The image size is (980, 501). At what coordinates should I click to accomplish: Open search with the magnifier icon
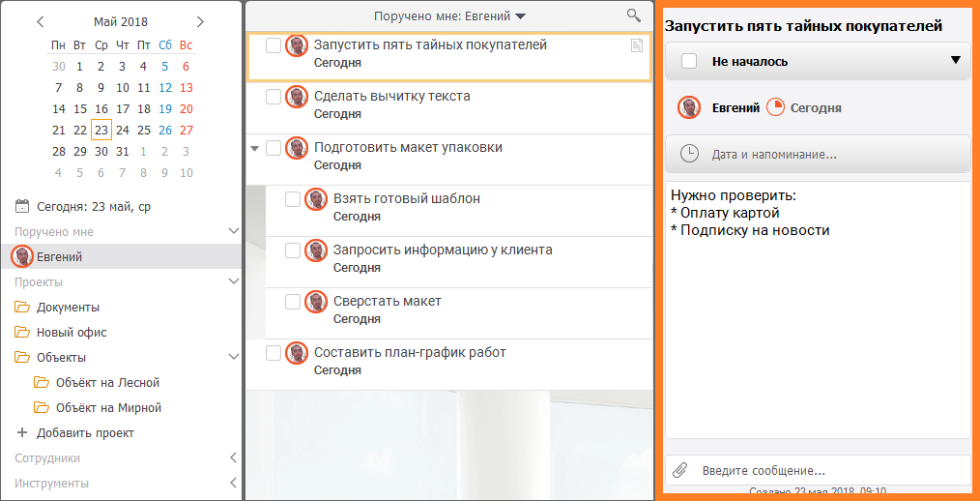pyautogui.click(x=634, y=15)
